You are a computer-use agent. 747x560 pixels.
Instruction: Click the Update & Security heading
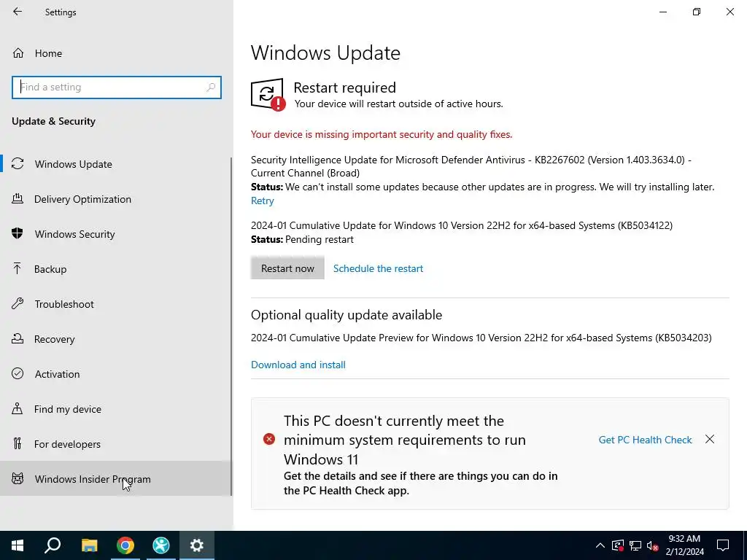pos(54,121)
